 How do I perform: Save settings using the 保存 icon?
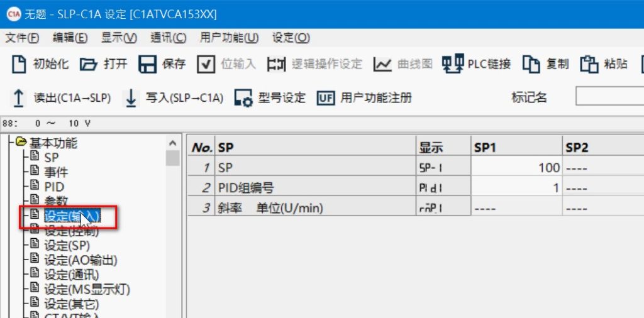pos(147,64)
